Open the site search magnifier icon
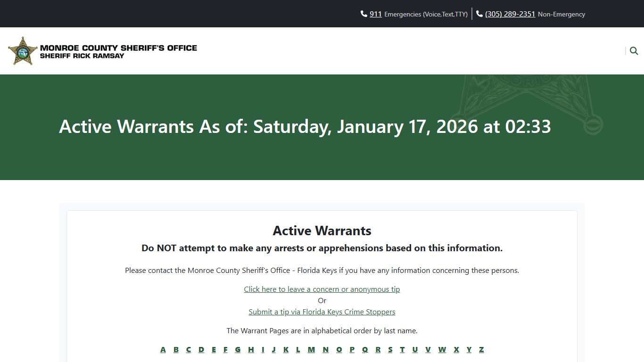 [x=633, y=50]
